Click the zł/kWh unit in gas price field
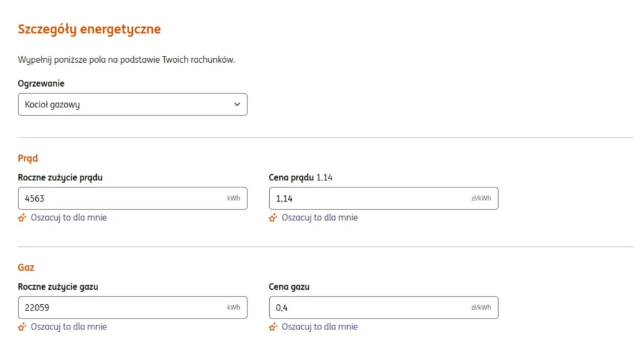This screenshot has height=362, width=644. point(481,308)
